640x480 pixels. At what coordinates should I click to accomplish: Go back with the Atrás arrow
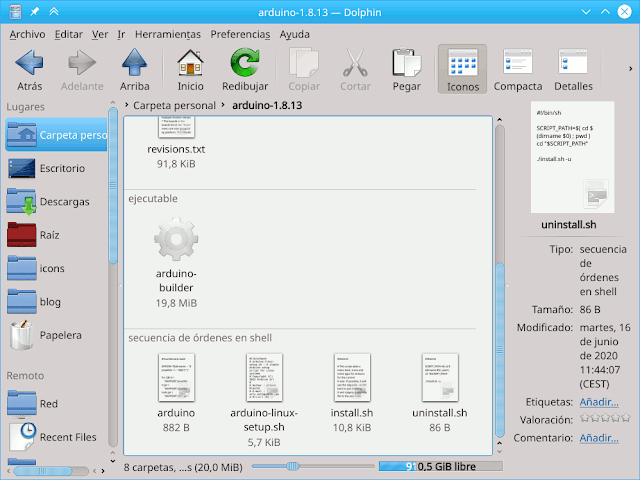point(29,70)
